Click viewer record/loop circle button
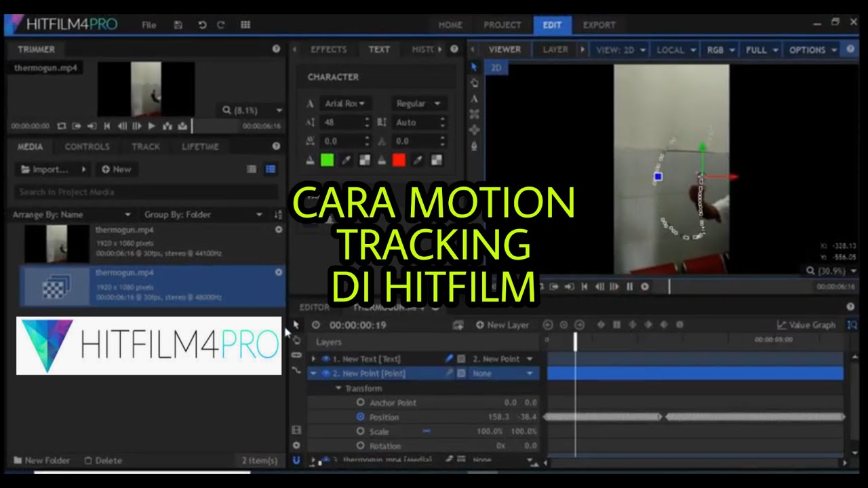Screen dimensions: 868x488 tap(645, 287)
